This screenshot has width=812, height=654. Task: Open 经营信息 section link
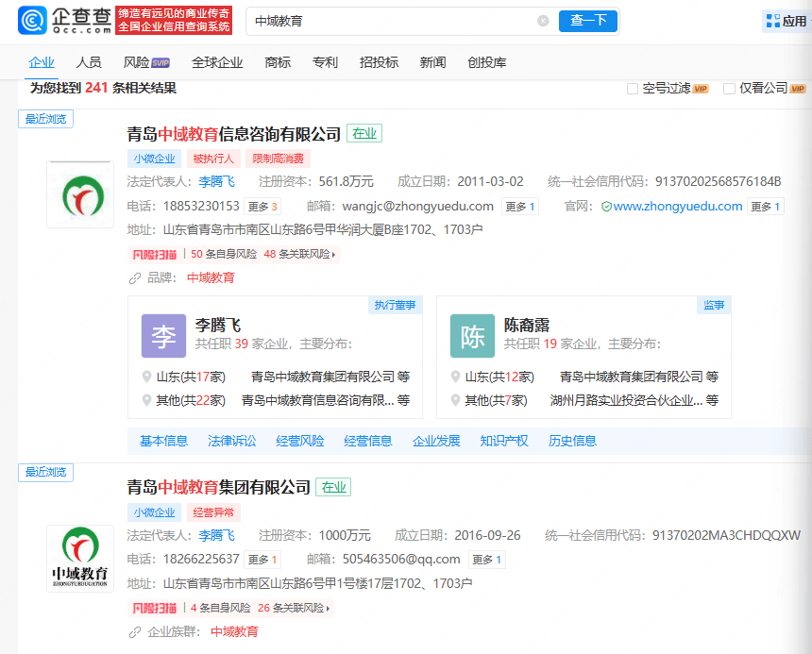(x=368, y=441)
